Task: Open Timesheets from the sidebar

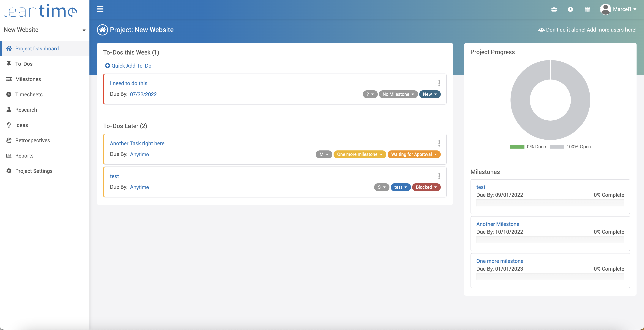Action: (x=29, y=94)
